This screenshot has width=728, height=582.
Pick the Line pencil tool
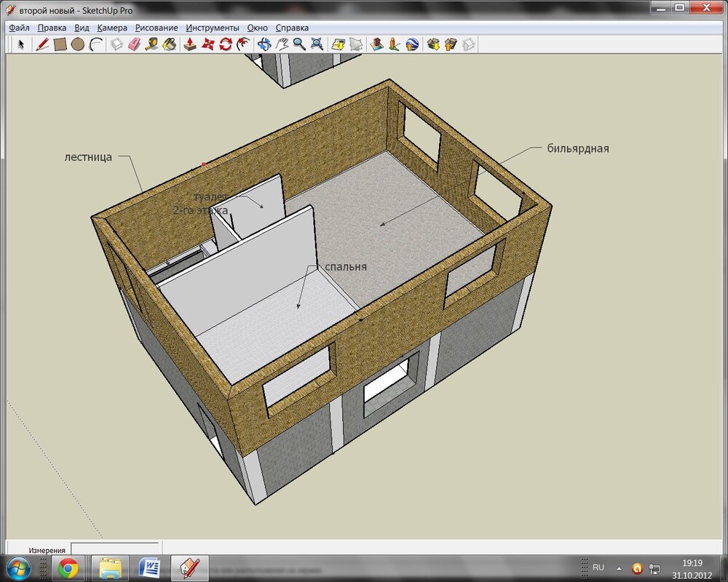42,44
